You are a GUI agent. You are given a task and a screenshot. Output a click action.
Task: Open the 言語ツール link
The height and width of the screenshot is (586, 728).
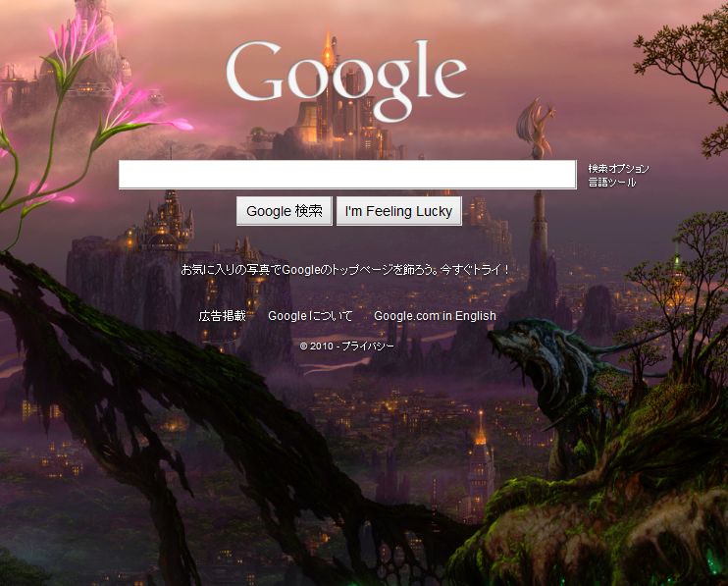point(612,182)
